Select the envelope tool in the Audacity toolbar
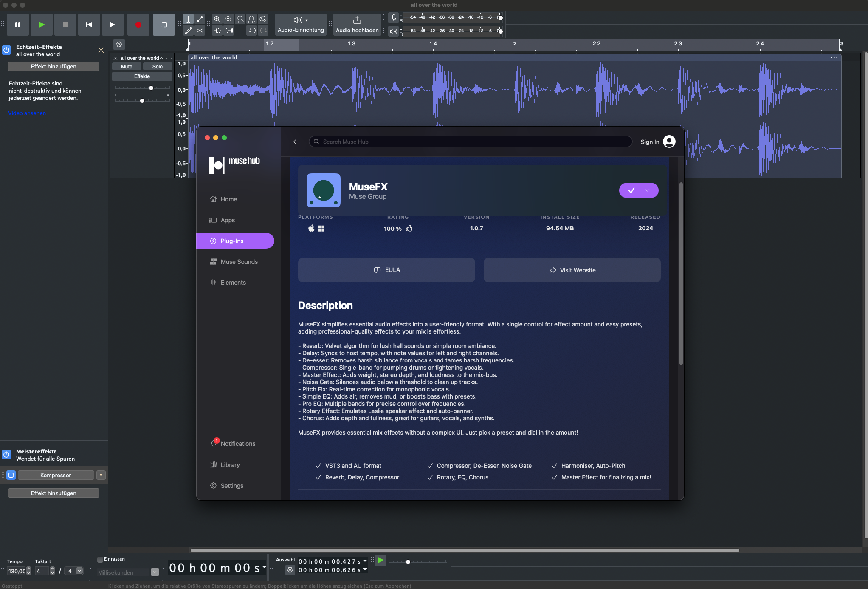 point(200,19)
